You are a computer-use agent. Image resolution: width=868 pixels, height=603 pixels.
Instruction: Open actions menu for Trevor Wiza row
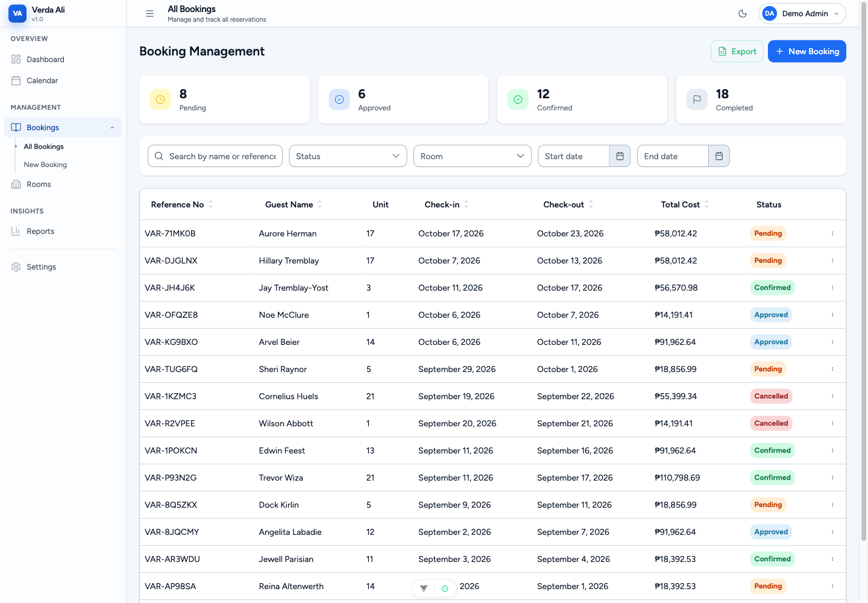click(x=832, y=478)
